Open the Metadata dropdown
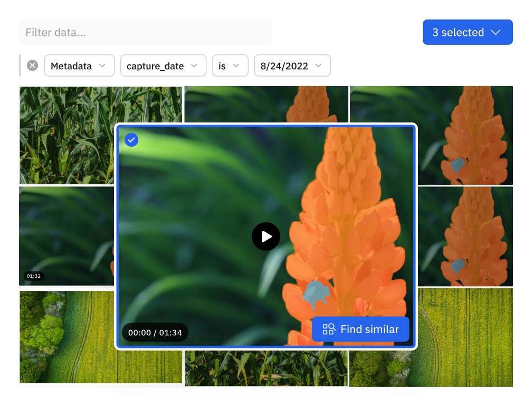 pyautogui.click(x=79, y=65)
